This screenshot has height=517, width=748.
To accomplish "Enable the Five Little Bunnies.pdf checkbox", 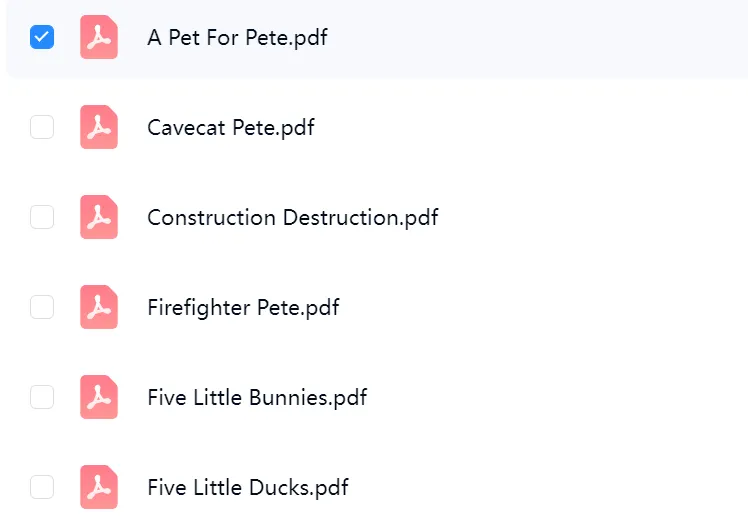I will pyautogui.click(x=42, y=398).
